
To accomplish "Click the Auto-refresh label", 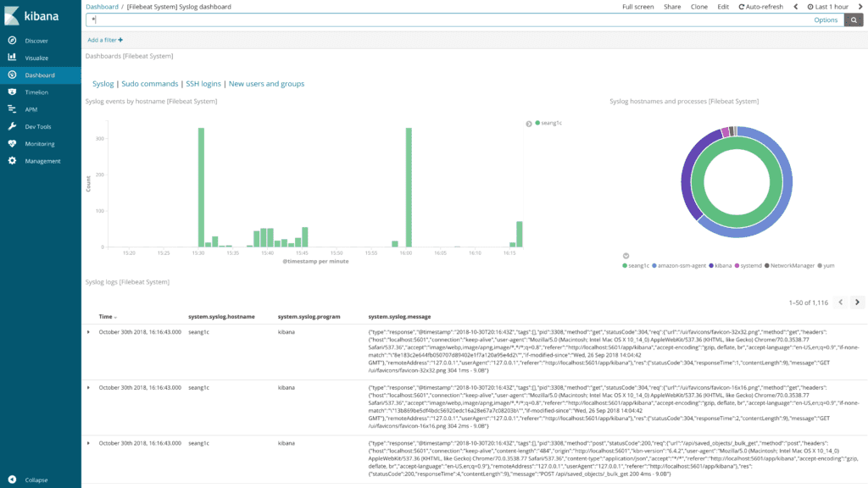I will point(765,7).
